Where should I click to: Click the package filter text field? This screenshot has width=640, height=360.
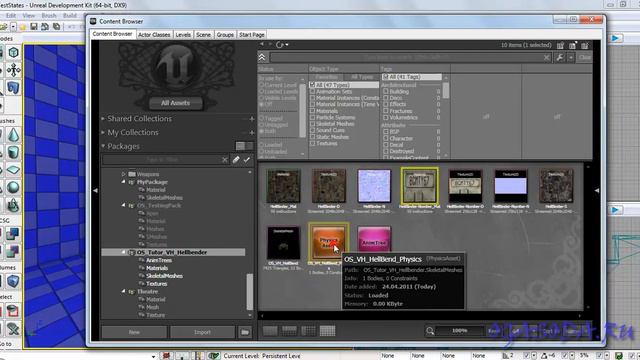pyautogui.click(x=161, y=160)
